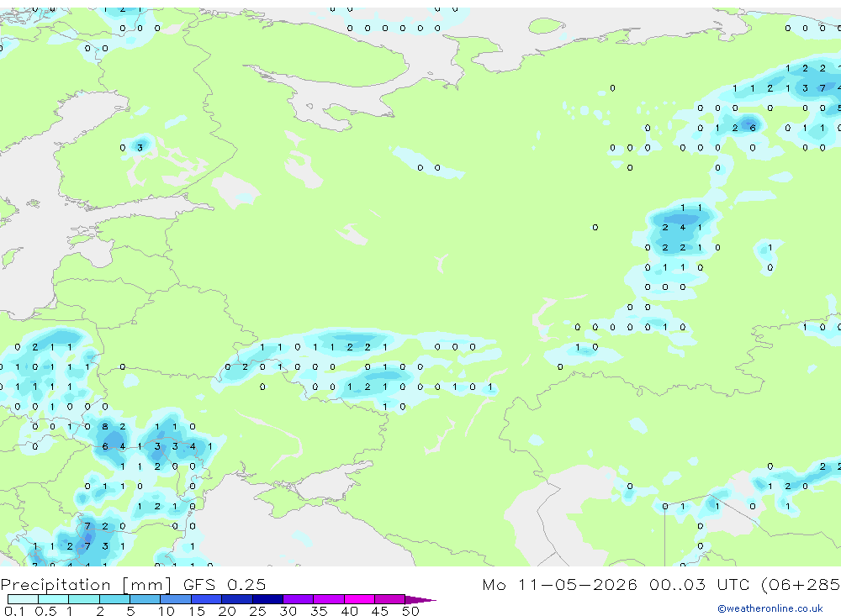Click the 10–15 mm cornflower blue legend swatch
841x616 pixels.
[176, 599]
